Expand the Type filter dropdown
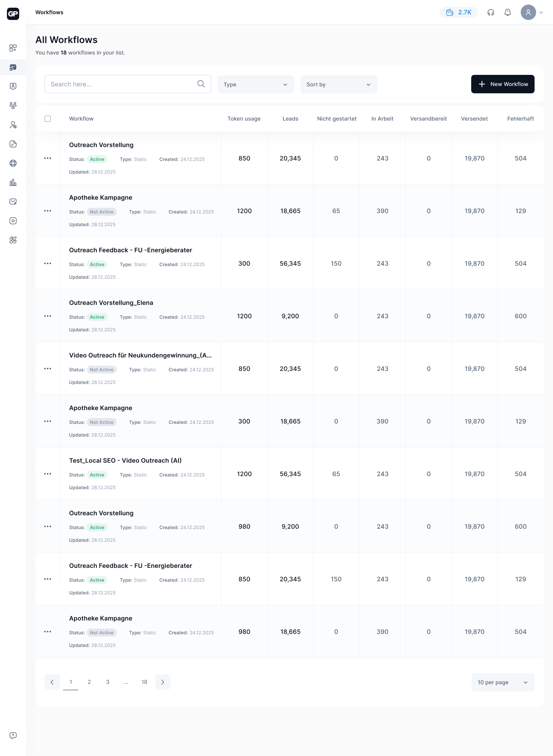 pos(256,84)
